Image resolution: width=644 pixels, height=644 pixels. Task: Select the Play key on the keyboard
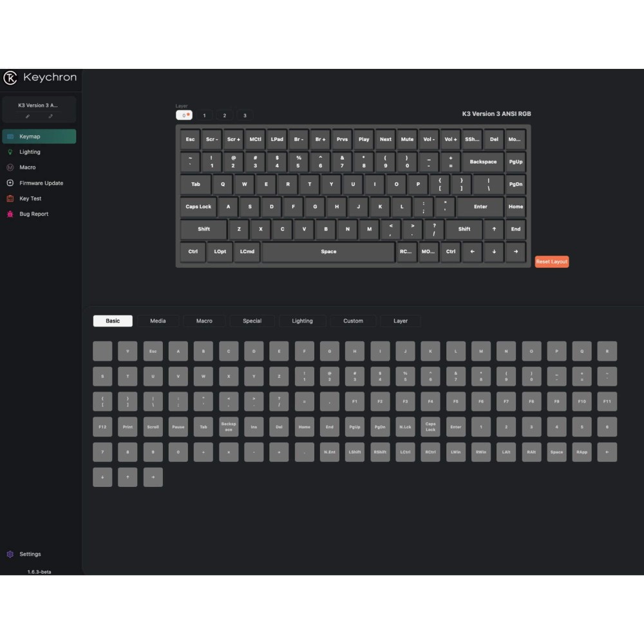click(x=364, y=140)
